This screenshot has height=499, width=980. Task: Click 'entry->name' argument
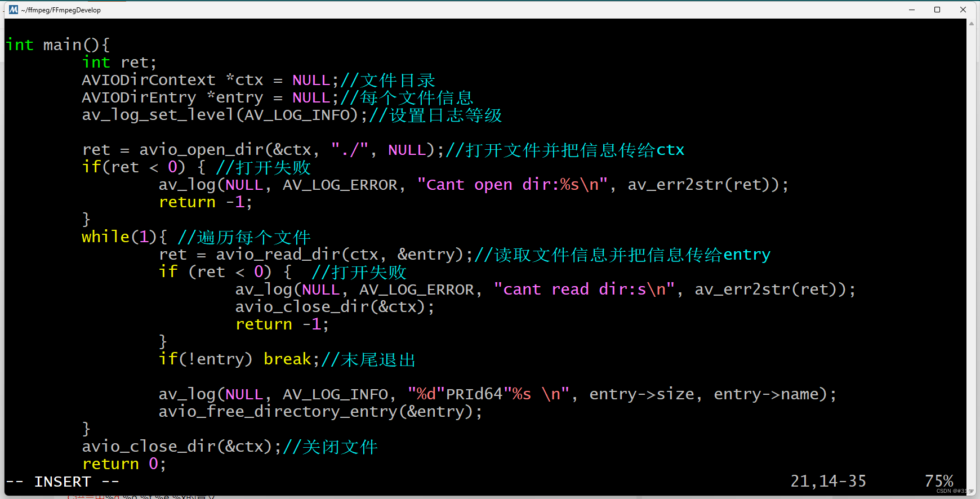pos(767,394)
